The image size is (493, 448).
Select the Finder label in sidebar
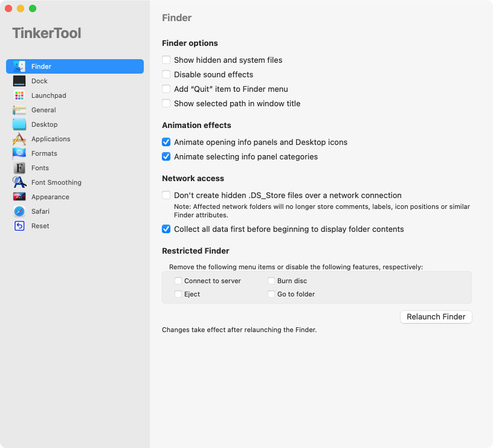coord(41,66)
